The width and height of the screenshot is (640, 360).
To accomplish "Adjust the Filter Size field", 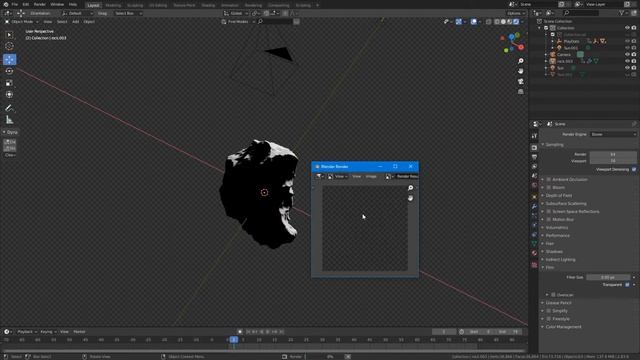I will click(x=608, y=277).
